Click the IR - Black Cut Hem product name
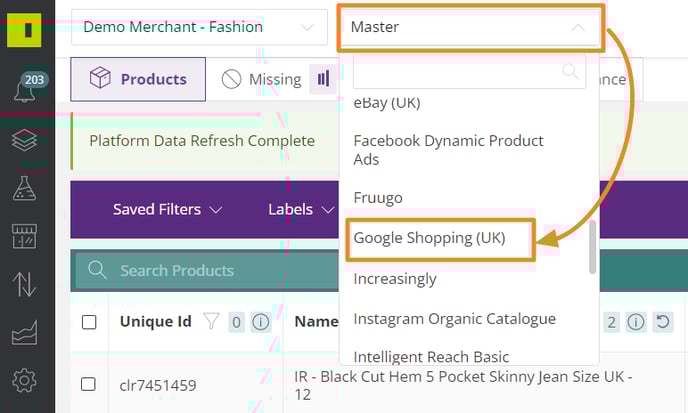The width and height of the screenshot is (688, 413). [x=463, y=385]
